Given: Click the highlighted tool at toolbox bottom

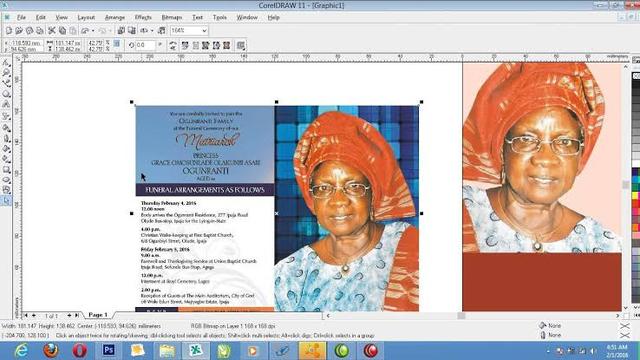Looking at the screenshot, I should click(x=6, y=200).
